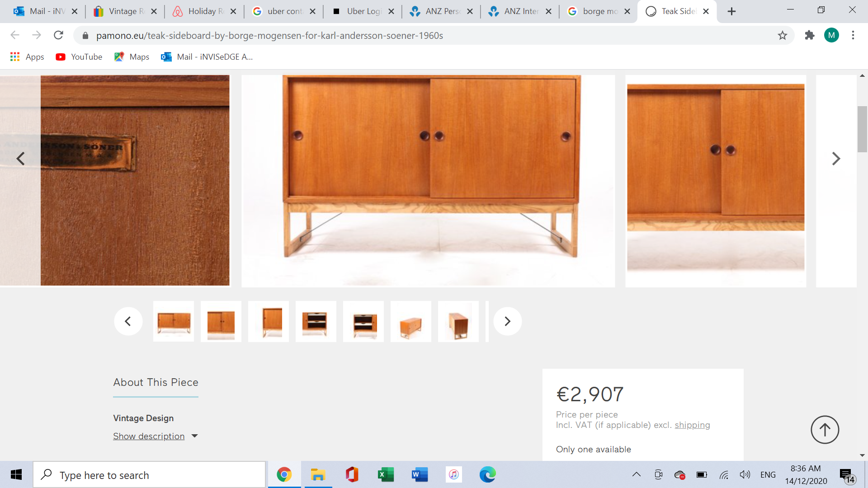Open Chrome three-dot menu
868x488 pixels.
coord(853,35)
